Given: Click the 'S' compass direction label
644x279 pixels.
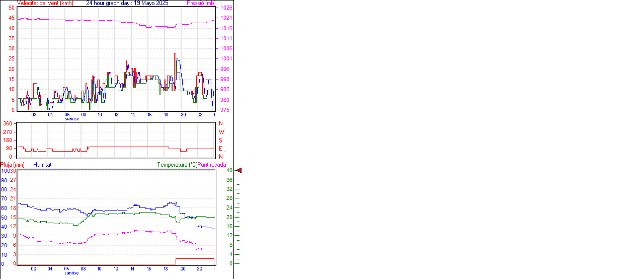Looking at the screenshot, I should point(221,140).
